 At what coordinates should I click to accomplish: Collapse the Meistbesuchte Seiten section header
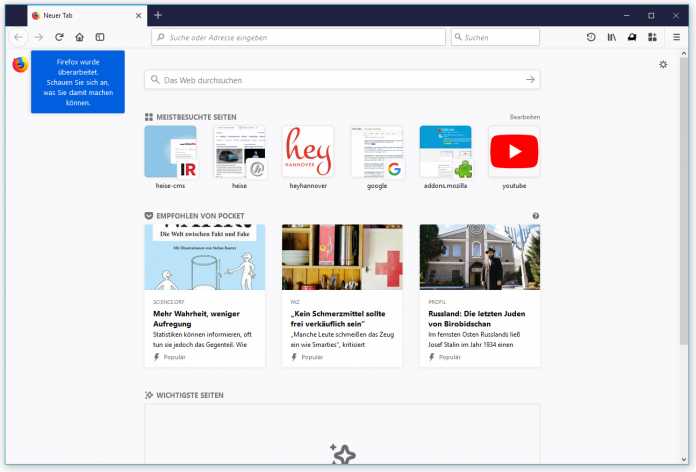pyautogui.click(x=196, y=117)
